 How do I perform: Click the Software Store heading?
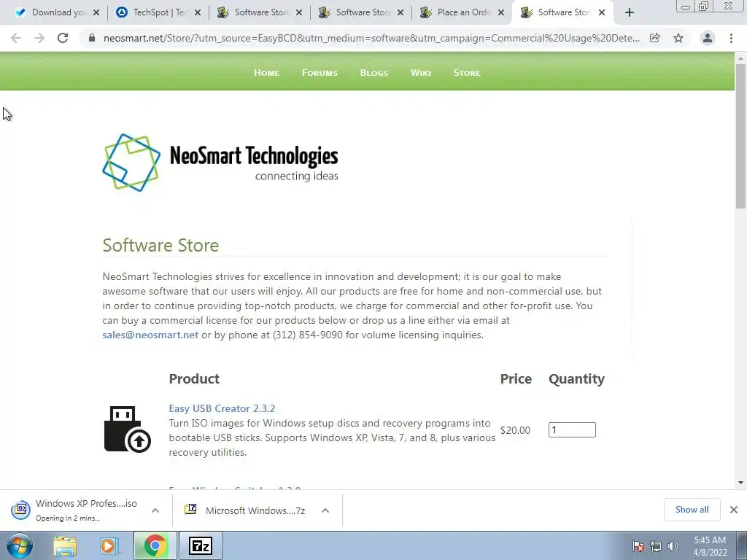coord(160,245)
